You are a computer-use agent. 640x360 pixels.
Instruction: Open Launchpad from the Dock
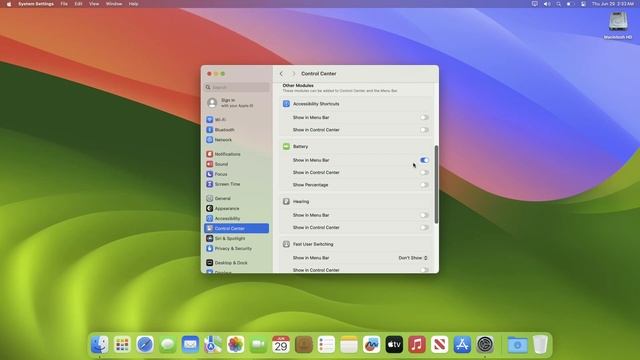(122, 344)
